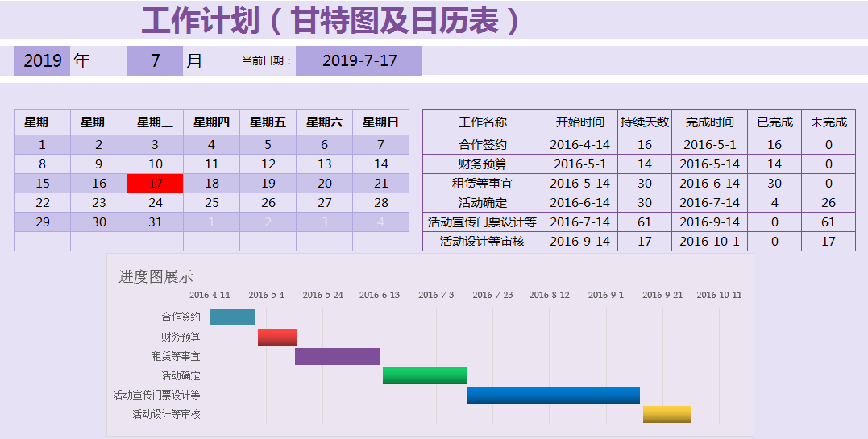Click the 已完成 column header
This screenshot has width=868, height=439.
[775, 122]
